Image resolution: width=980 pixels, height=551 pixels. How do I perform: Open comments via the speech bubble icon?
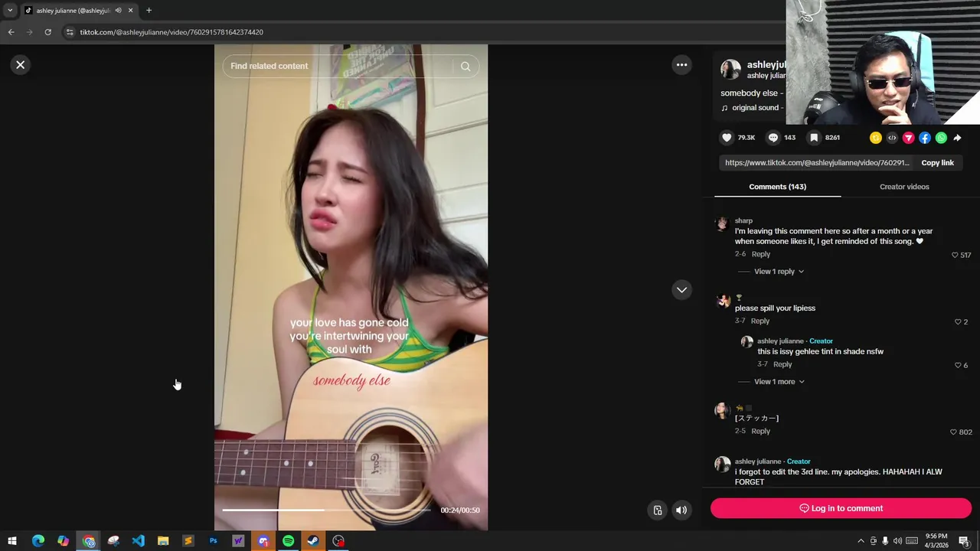pos(773,138)
